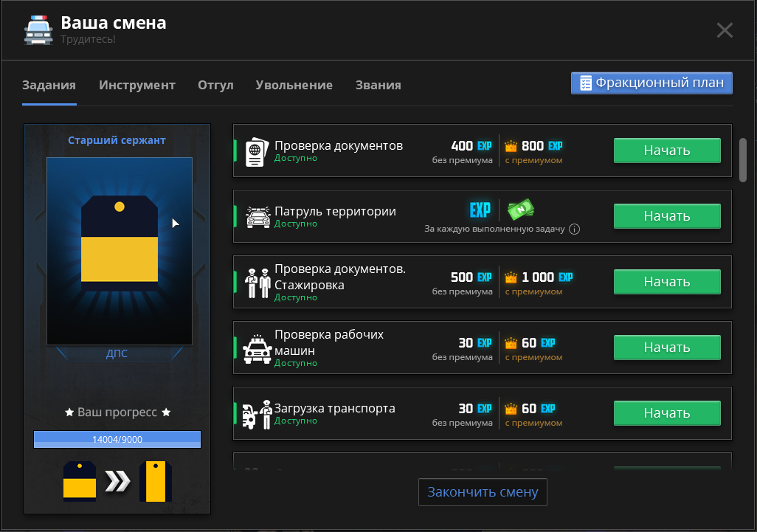The image size is (757, 532).
Task: Open the Фракционный план
Action: coord(651,83)
